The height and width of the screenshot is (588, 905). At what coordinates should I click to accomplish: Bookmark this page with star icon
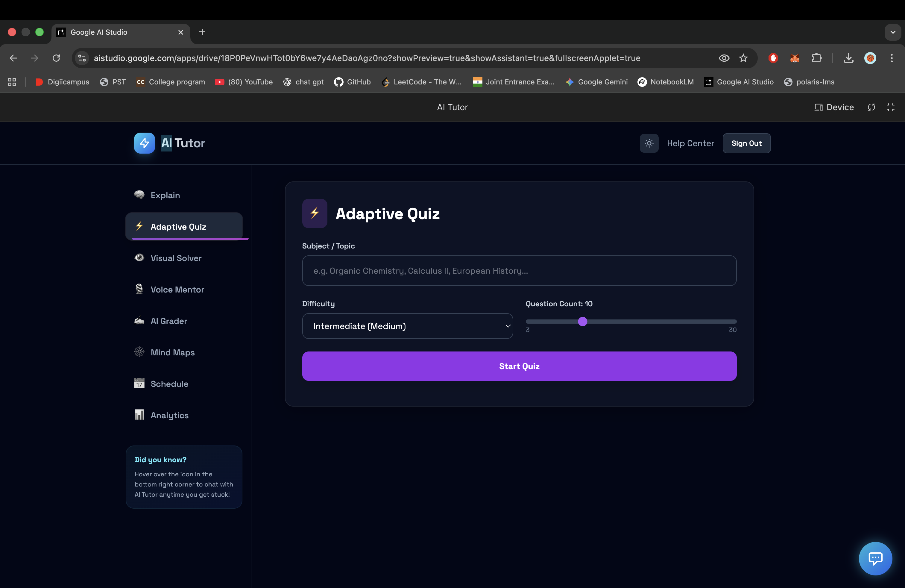743,58
